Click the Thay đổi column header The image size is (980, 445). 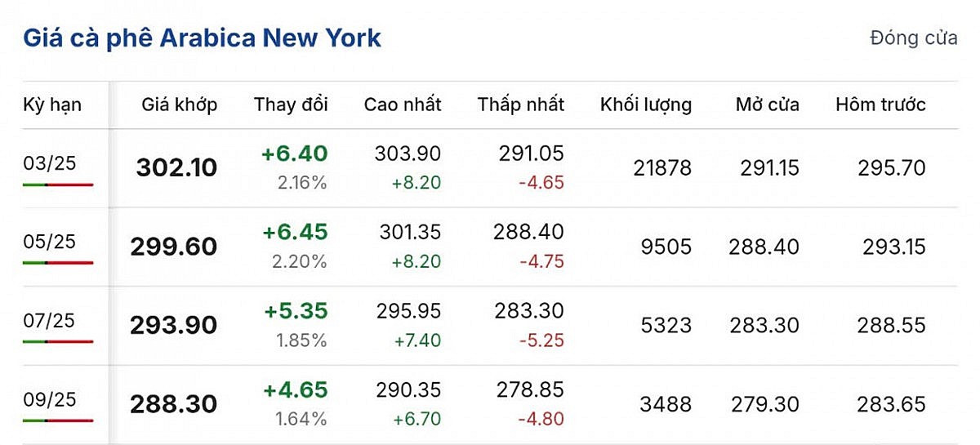click(x=291, y=105)
